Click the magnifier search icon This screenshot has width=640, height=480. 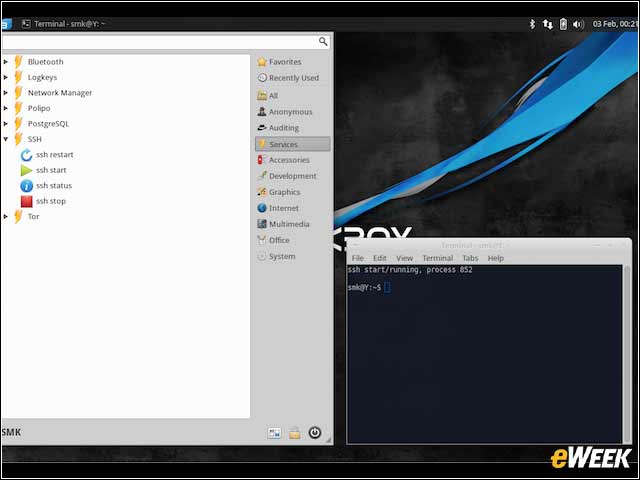(323, 42)
